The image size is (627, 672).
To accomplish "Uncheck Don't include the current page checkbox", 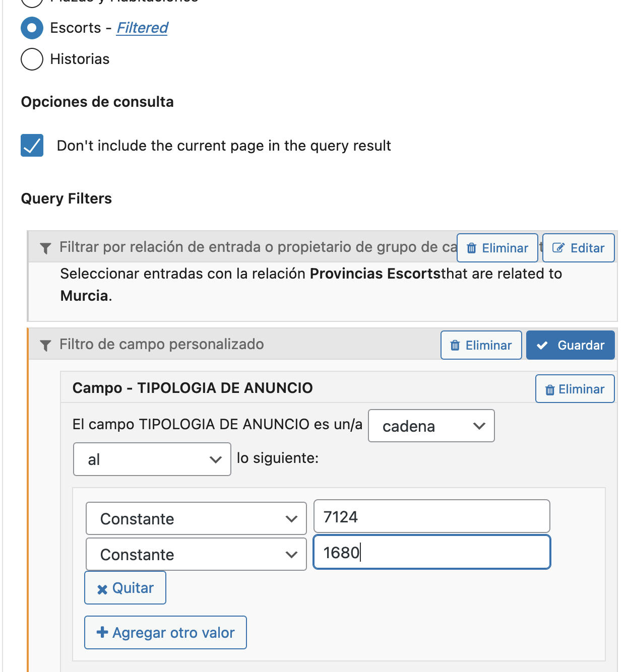I will click(x=32, y=146).
